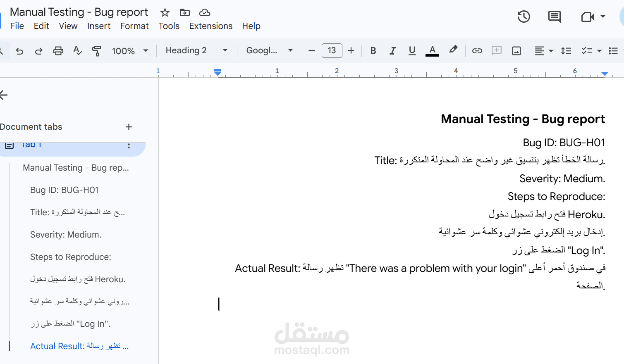Add a new document tab
This screenshot has width=624, height=364.
click(129, 127)
